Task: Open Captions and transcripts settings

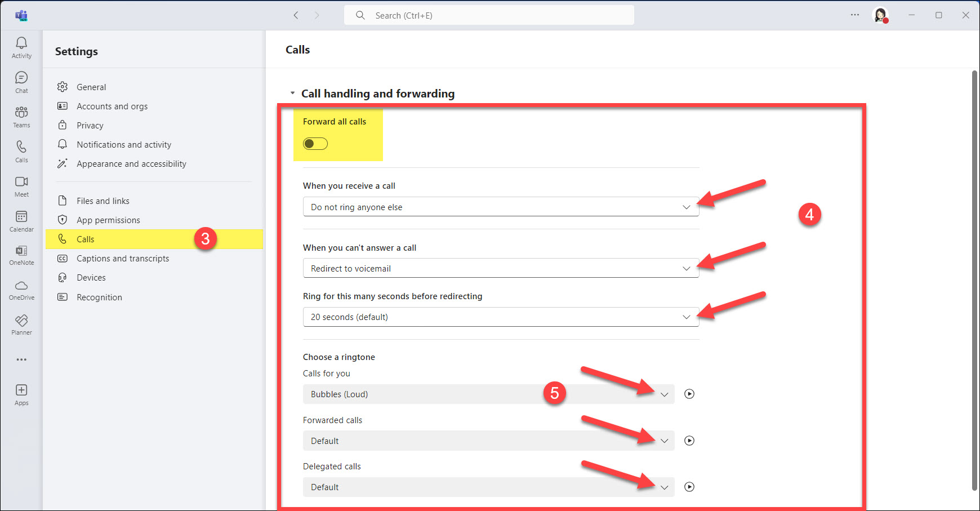Action: 123,258
